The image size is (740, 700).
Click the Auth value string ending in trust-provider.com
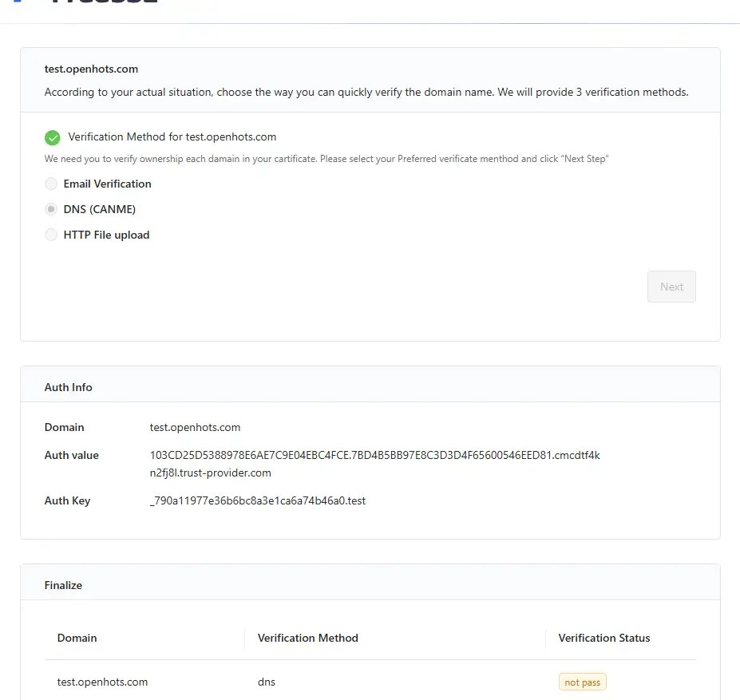click(x=374, y=464)
